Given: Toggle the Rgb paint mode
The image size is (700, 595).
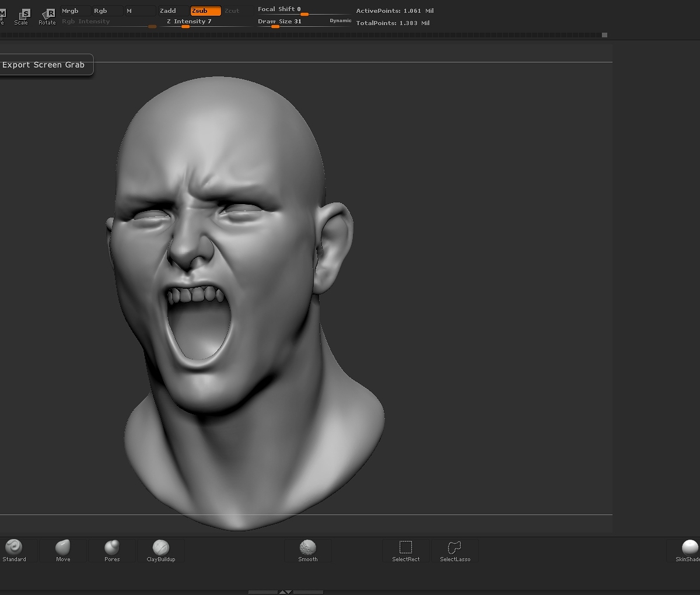Looking at the screenshot, I should coord(107,10).
